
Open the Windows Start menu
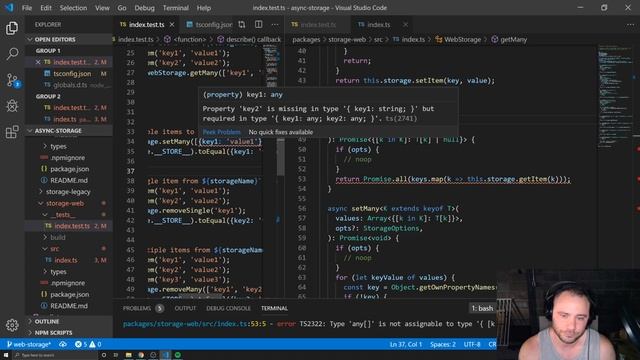[6, 355]
